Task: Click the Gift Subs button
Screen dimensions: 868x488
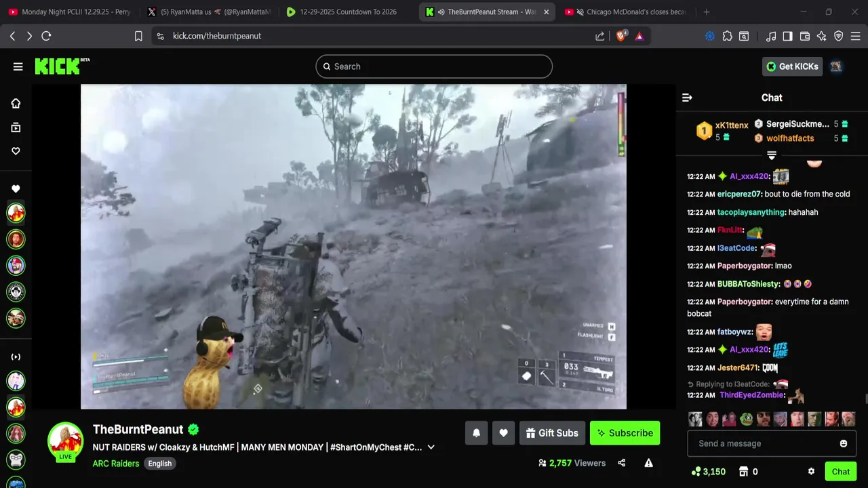Action: point(552,433)
